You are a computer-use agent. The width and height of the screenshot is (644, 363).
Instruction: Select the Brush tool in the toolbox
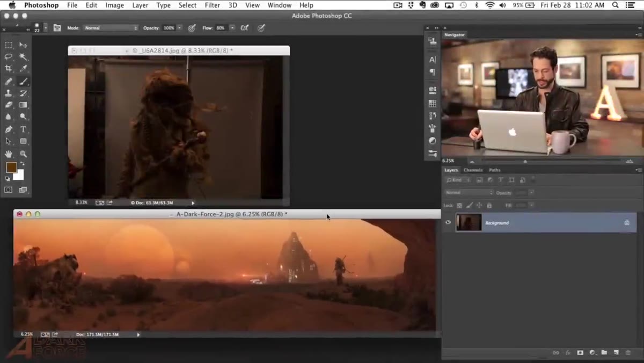[x=23, y=82]
